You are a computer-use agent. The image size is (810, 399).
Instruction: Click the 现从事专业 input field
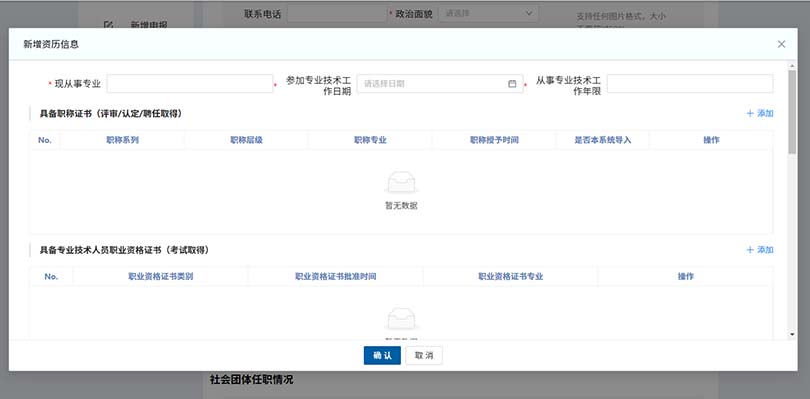pos(190,84)
